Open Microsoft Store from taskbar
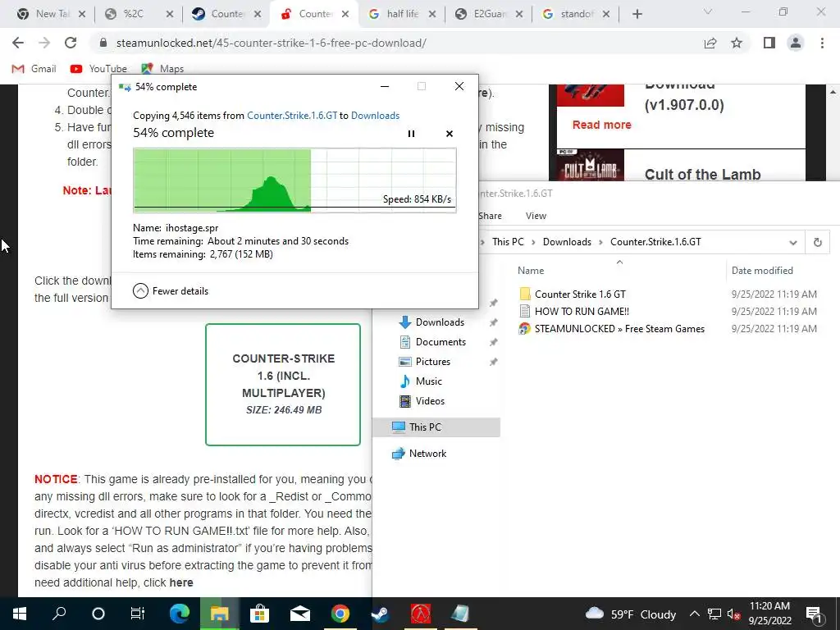The height and width of the screenshot is (630, 840). click(259, 614)
